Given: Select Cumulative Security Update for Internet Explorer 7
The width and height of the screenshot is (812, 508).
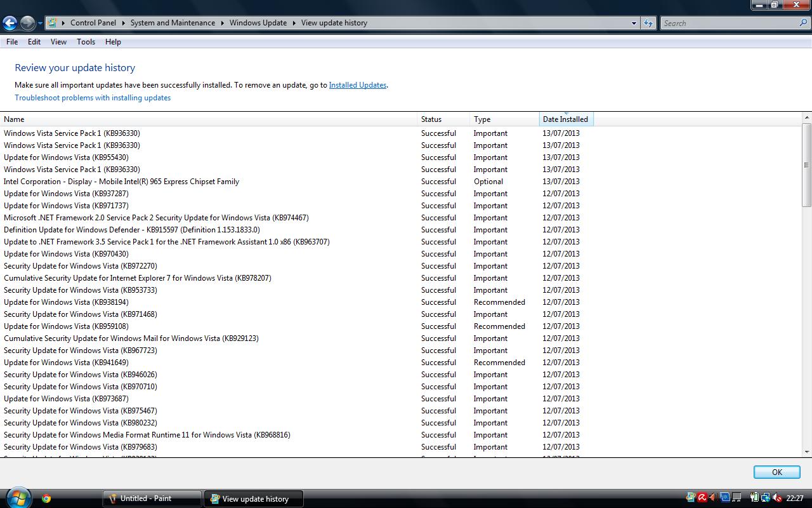Looking at the screenshot, I should coord(296,278).
